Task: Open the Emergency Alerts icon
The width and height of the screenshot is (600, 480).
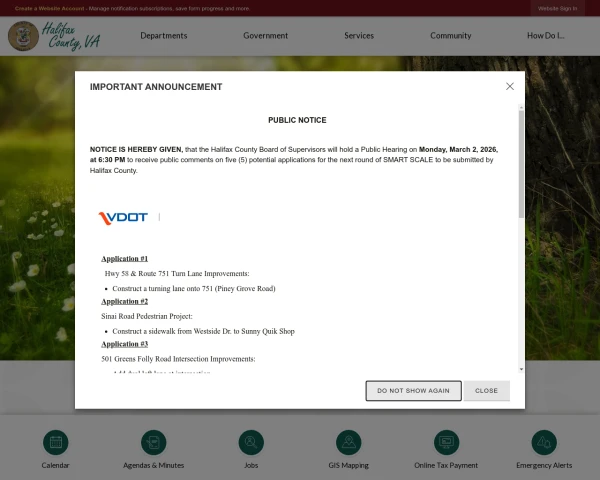Action: (x=544, y=442)
